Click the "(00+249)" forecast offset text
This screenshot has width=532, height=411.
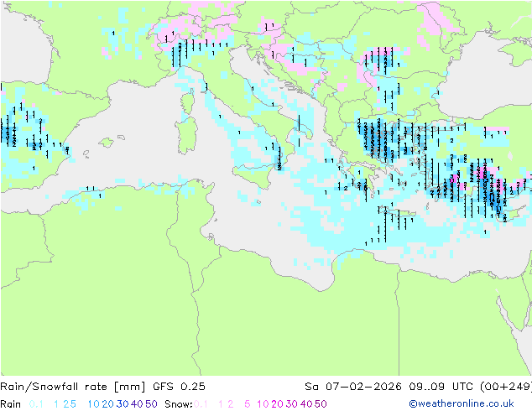click(506, 387)
